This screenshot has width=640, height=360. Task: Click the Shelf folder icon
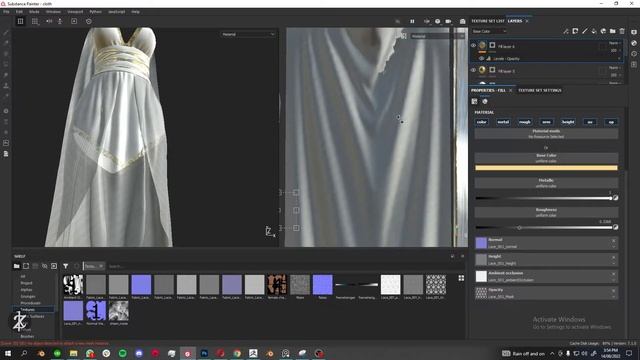16,266
